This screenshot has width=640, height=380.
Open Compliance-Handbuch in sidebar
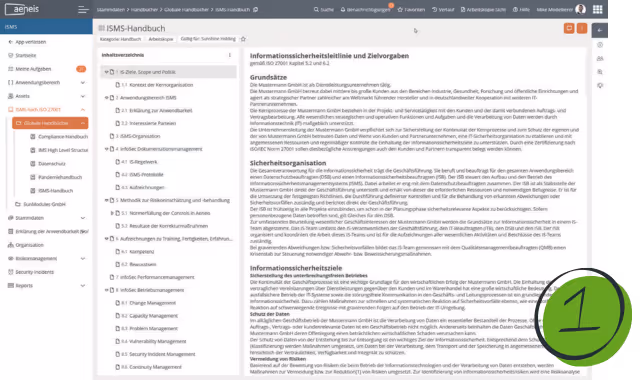[62, 136]
